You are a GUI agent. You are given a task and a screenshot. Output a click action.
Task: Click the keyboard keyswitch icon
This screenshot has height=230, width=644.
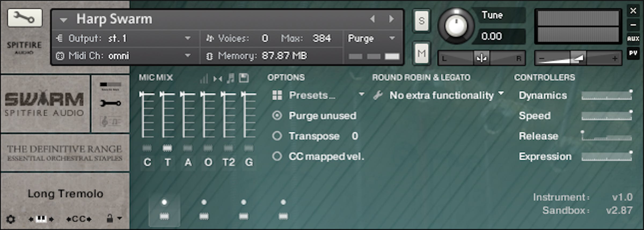click(41, 219)
